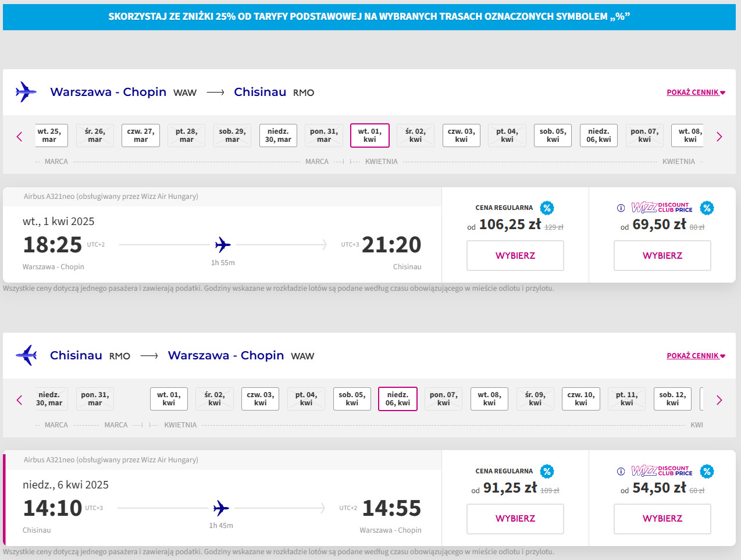Choose return Discount Club price 54,50 zł WYBIERZ
741x560 pixels.
pyautogui.click(x=662, y=519)
